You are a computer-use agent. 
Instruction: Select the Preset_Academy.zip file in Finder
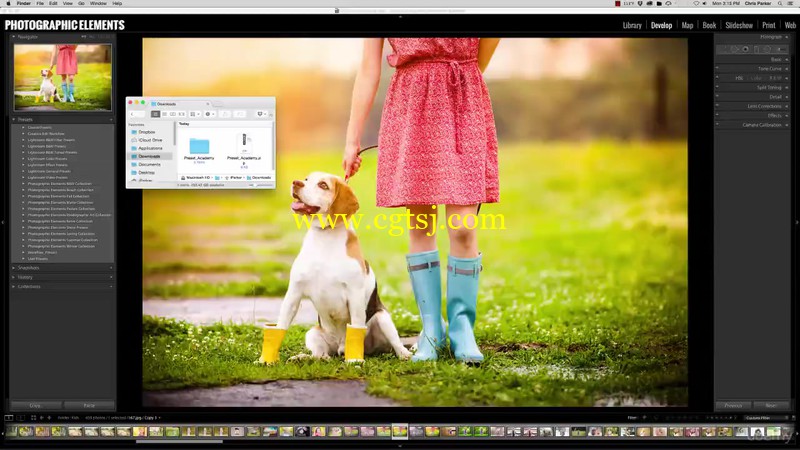(x=244, y=143)
